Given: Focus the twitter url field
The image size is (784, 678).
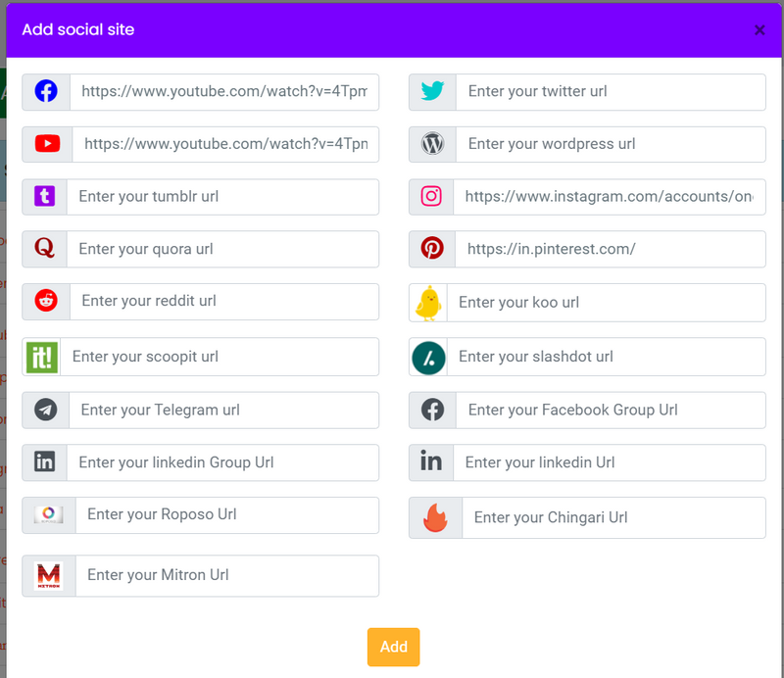Looking at the screenshot, I should pos(611,92).
